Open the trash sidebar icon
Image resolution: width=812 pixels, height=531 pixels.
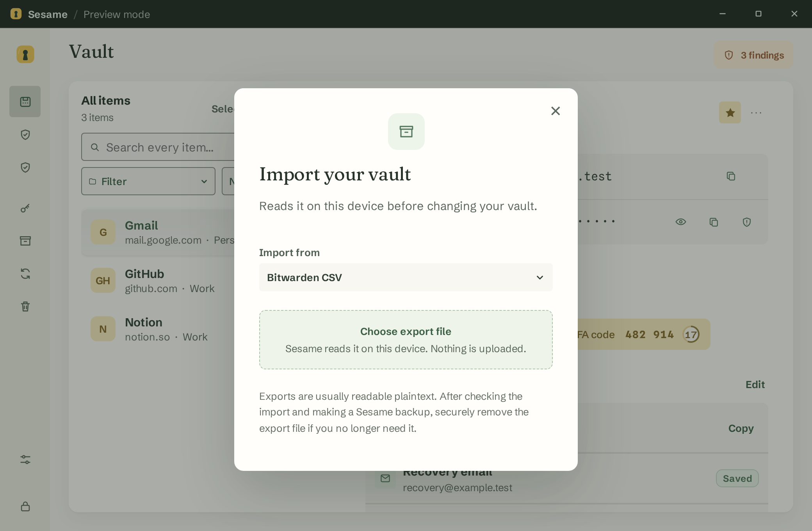25,306
